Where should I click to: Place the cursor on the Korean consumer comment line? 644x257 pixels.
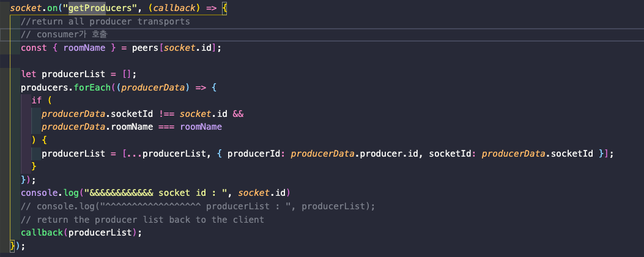64,34
